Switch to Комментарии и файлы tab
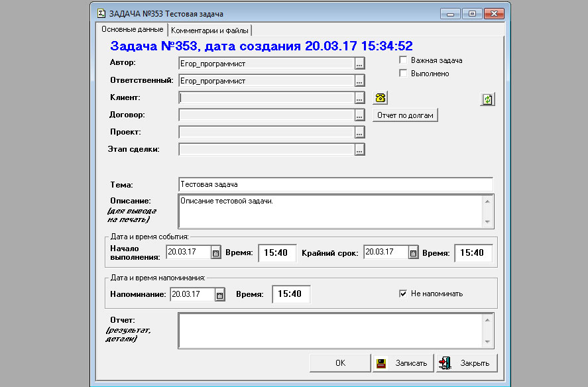 pos(209,30)
